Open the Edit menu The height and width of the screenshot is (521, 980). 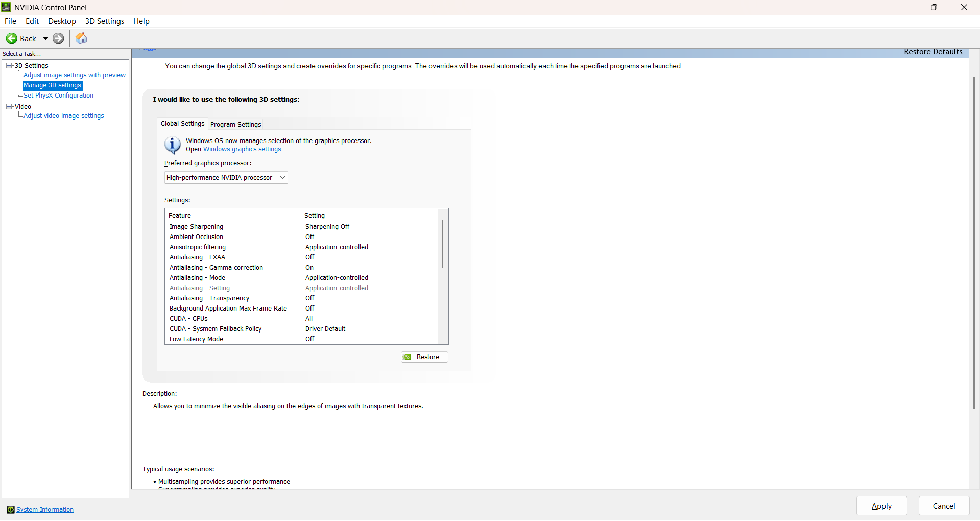click(32, 21)
